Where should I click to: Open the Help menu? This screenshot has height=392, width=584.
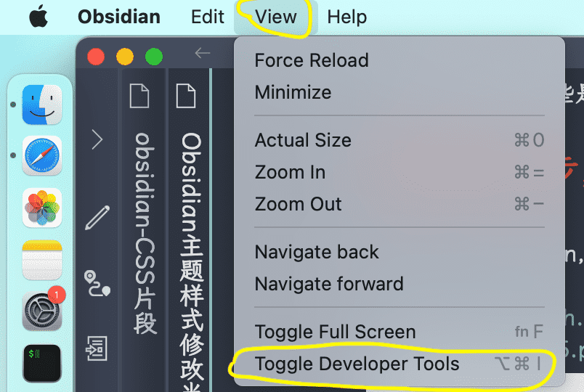click(x=346, y=17)
